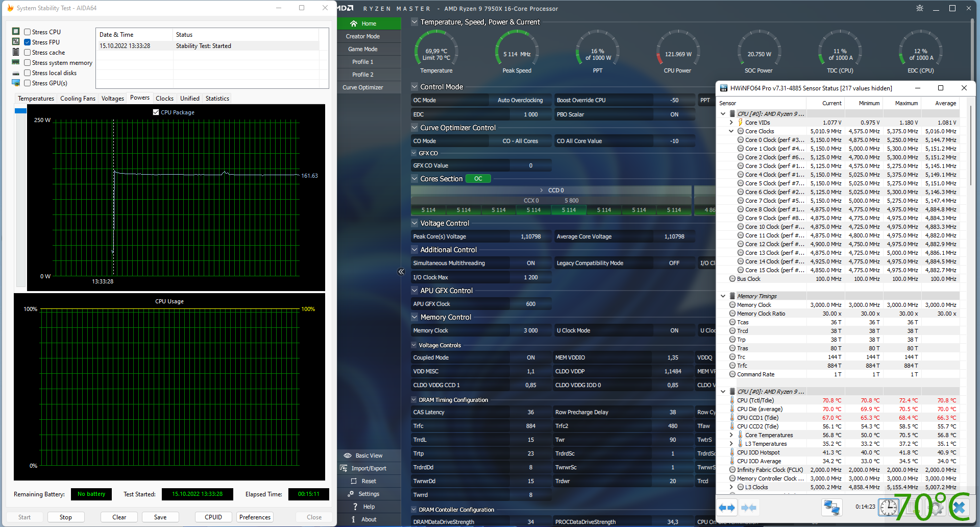Switch to the Unified tab

pos(190,99)
